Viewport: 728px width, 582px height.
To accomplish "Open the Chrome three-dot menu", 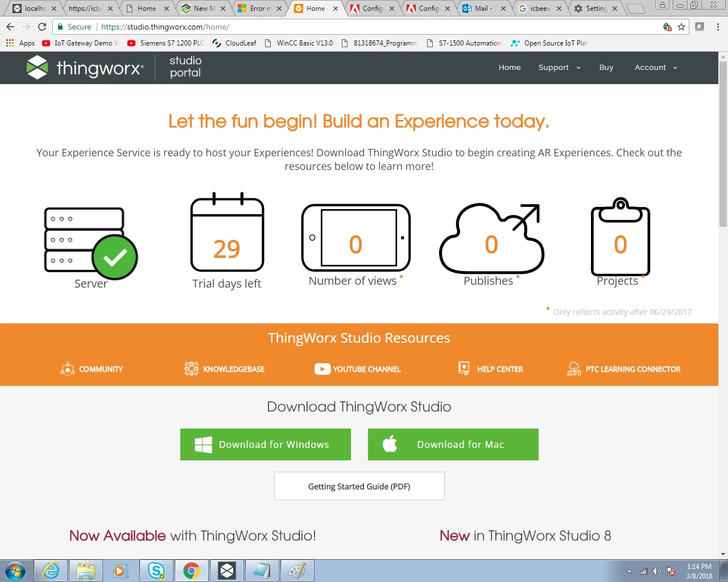I will [718, 27].
